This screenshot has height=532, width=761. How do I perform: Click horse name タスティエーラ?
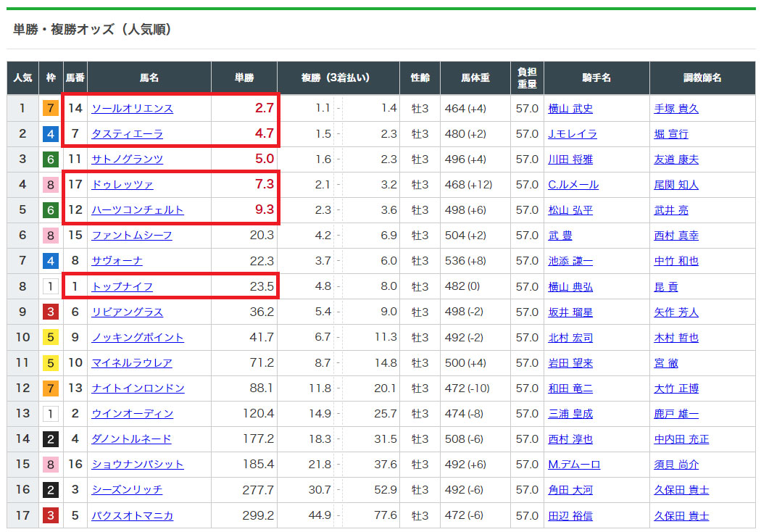click(127, 134)
